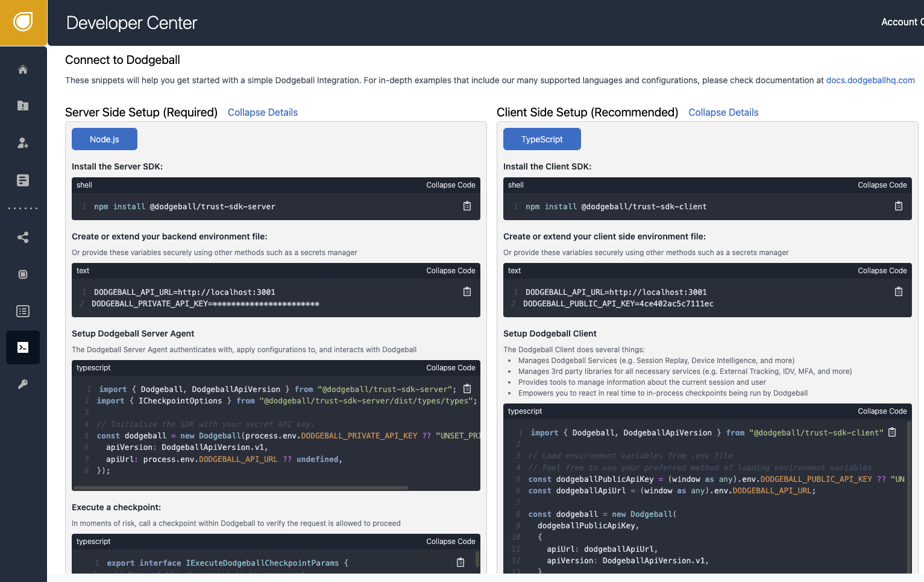Copy the Dodgeball Client typescript snippet
924x582 pixels.
point(893,432)
